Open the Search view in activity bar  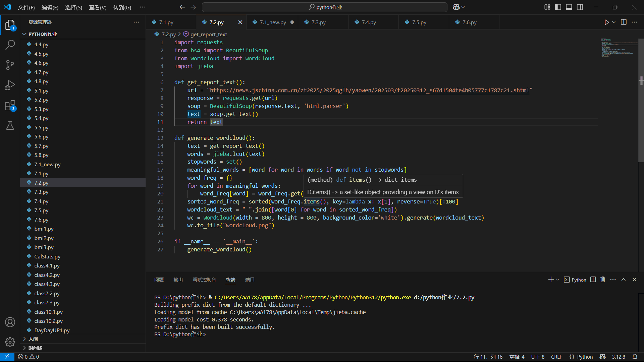pyautogui.click(x=10, y=45)
